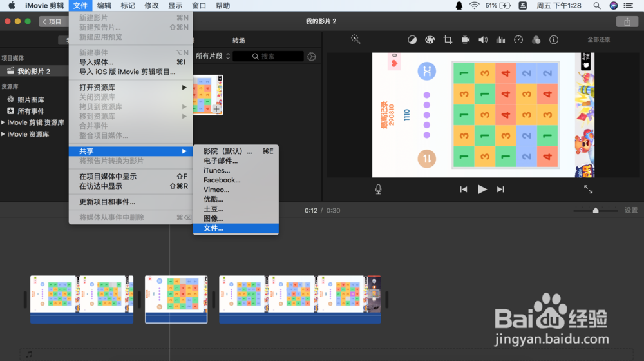Select the selected middle timeline clip
The width and height of the screenshot is (644, 361).
point(176,299)
